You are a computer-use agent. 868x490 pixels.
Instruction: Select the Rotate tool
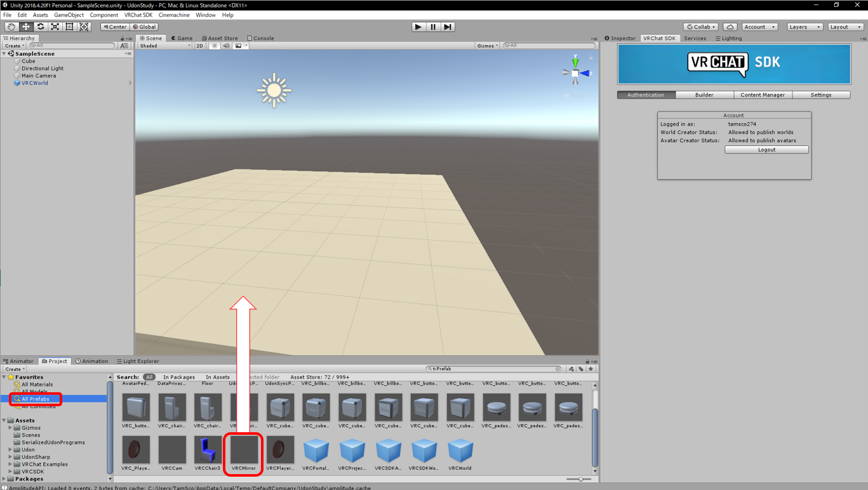(x=41, y=27)
